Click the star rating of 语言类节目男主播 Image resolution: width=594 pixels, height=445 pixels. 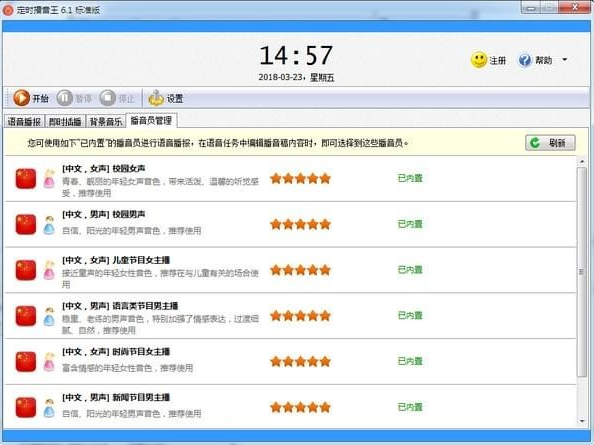point(300,316)
